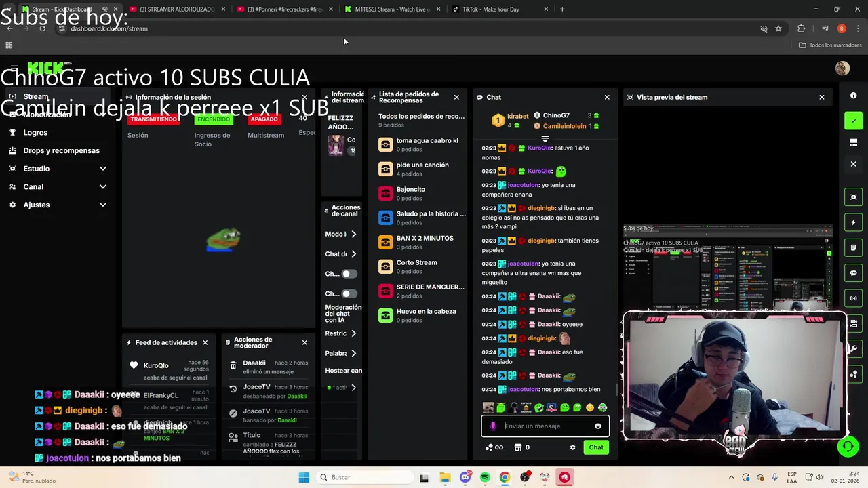Select the Huevo en la cabeza reward
The image size is (868, 488).
click(x=422, y=315)
